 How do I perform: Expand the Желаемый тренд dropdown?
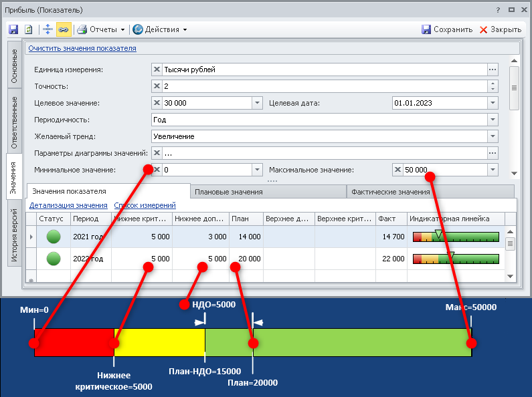[x=493, y=136]
